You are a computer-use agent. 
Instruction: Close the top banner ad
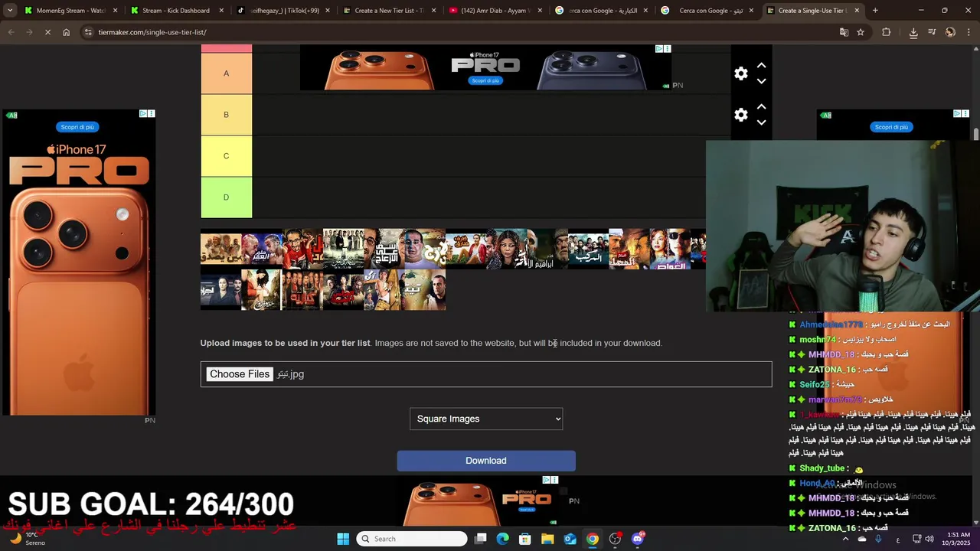667,48
